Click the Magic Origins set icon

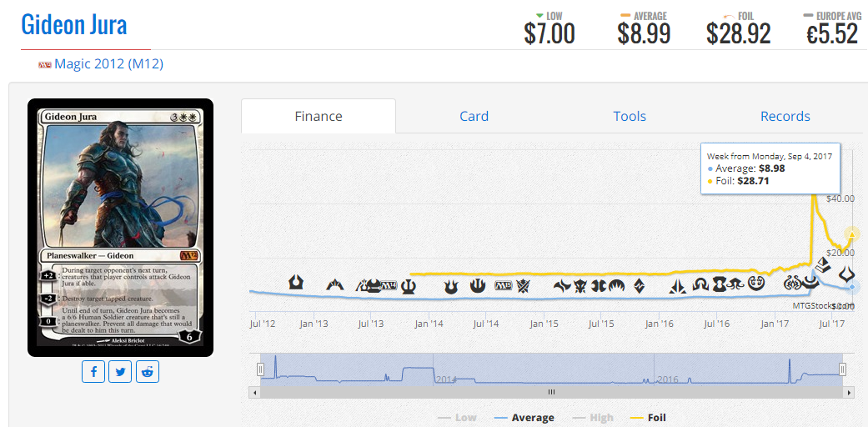point(616,286)
